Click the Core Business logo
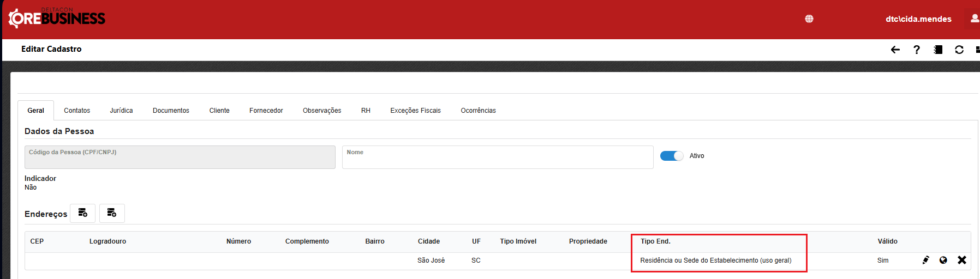 pyautogui.click(x=57, y=19)
